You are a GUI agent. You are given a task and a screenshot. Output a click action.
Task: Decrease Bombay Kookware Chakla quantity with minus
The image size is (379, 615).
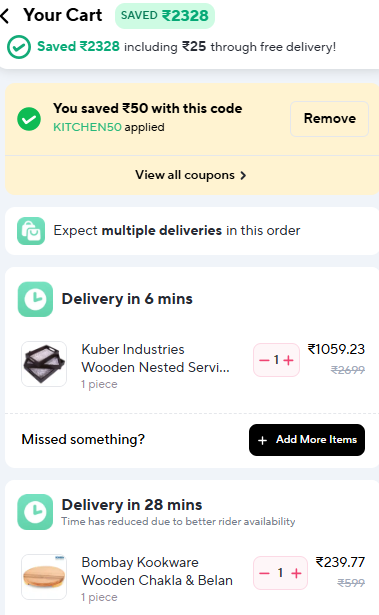click(264, 573)
